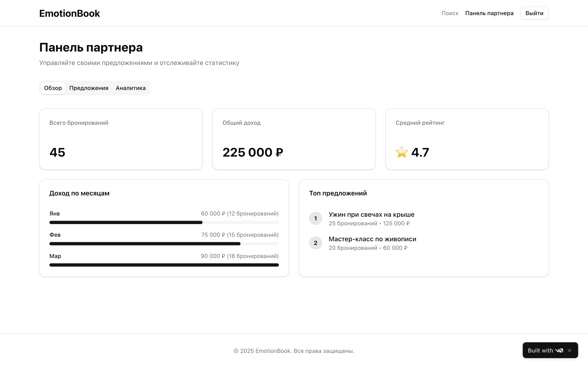Click the Управляйте своими предложениями subtitle
The height and width of the screenshot is (368, 588).
[139, 63]
